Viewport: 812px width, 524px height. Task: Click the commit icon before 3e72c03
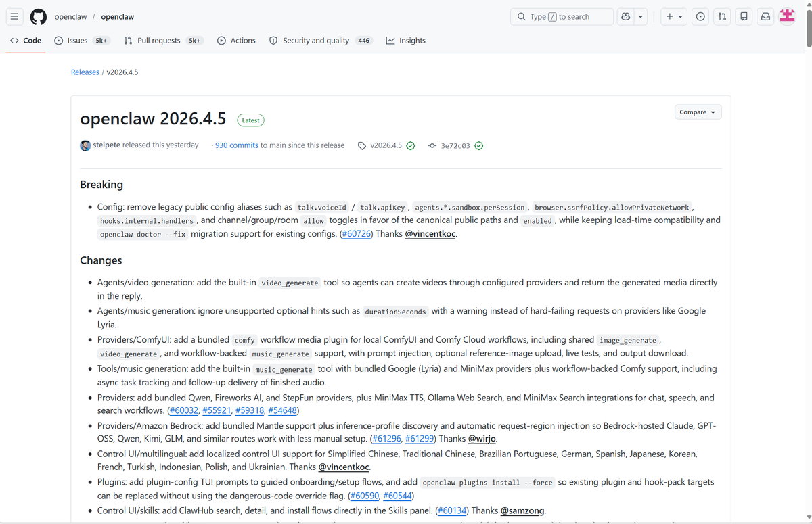432,146
